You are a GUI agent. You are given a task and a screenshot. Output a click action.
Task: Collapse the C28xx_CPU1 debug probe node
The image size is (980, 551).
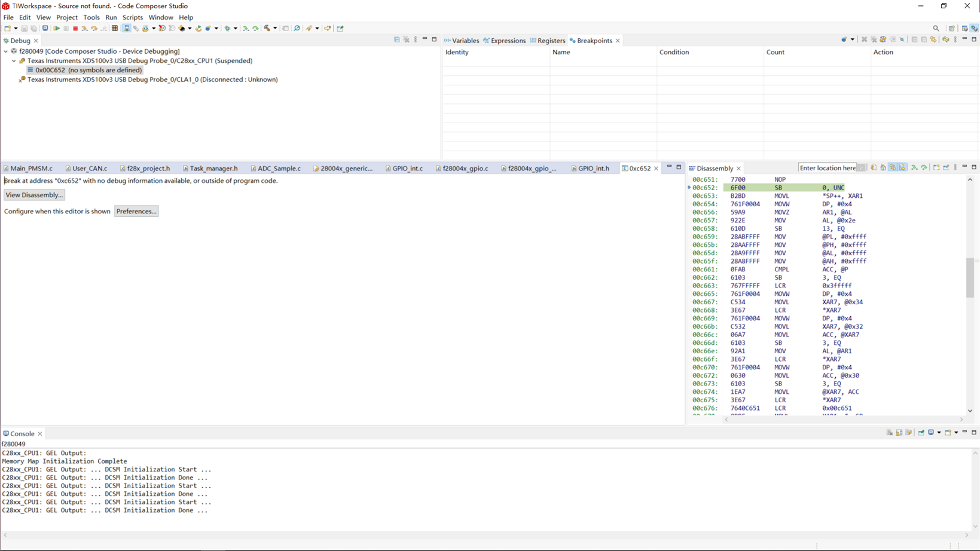(14, 61)
